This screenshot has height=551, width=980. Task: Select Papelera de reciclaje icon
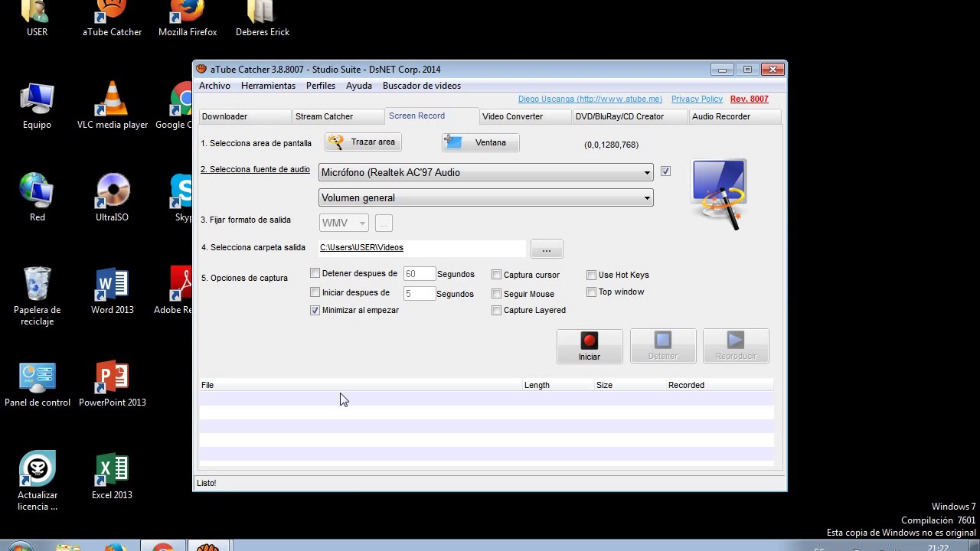(37, 296)
